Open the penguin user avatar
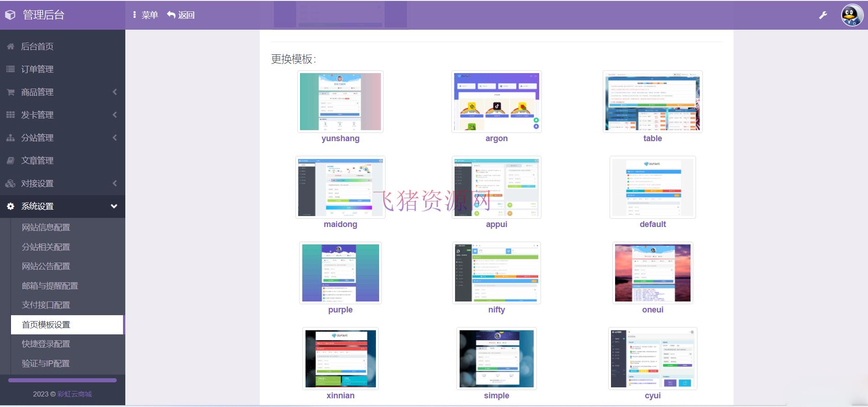Image resolution: width=868 pixels, height=407 pixels. point(852,15)
